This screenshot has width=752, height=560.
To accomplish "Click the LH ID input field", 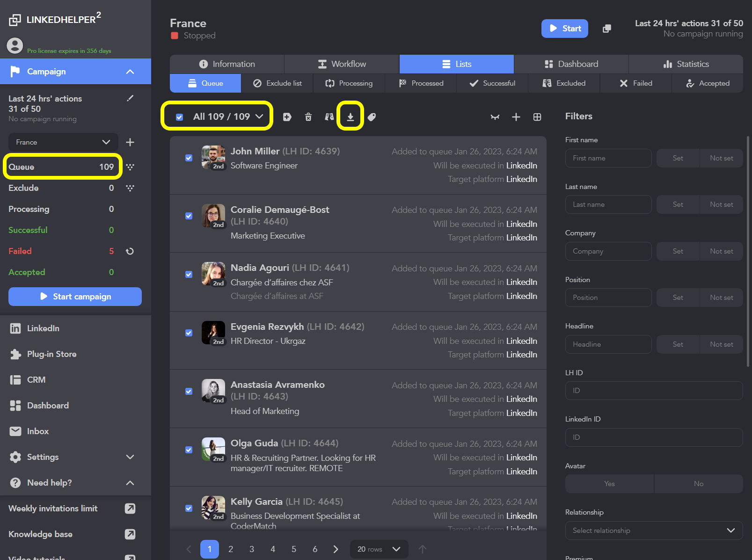I will tap(654, 391).
